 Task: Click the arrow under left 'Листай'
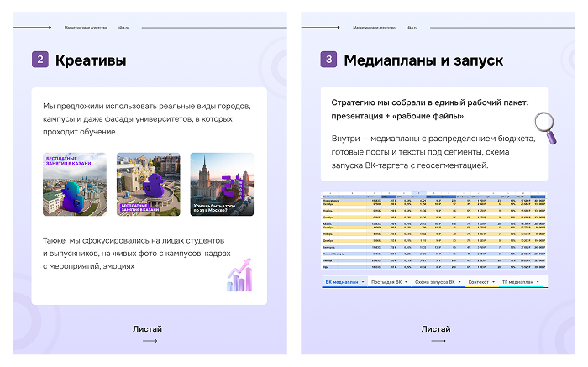pos(150,342)
